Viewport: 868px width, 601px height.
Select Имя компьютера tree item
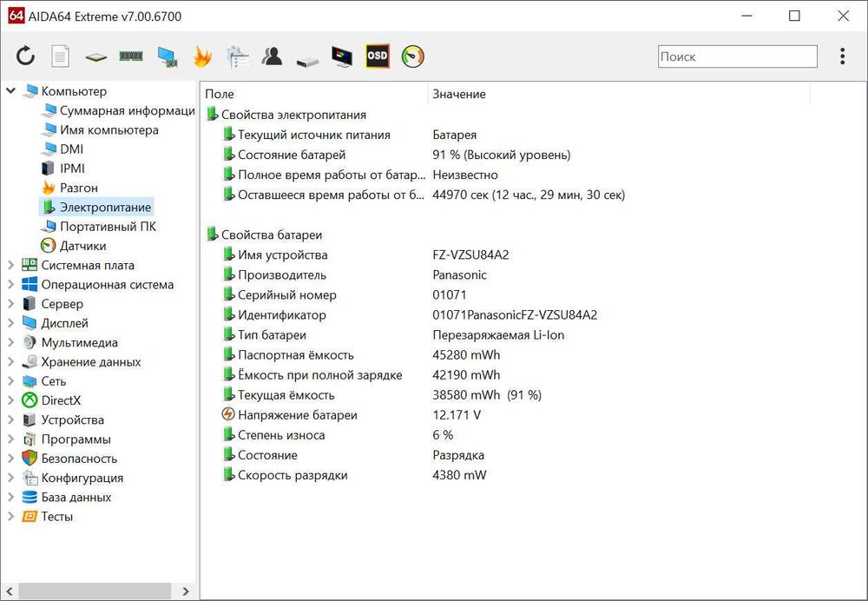(100, 130)
